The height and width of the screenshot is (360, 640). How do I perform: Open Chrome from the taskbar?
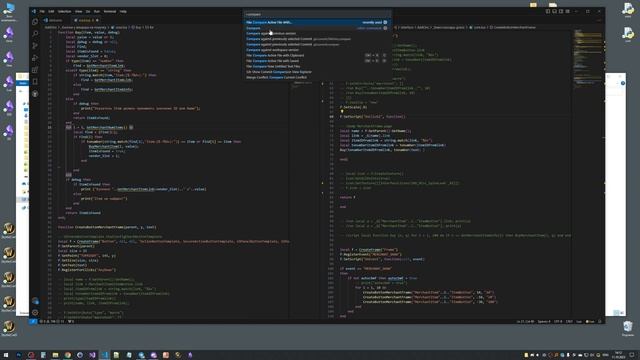(x=67, y=355)
